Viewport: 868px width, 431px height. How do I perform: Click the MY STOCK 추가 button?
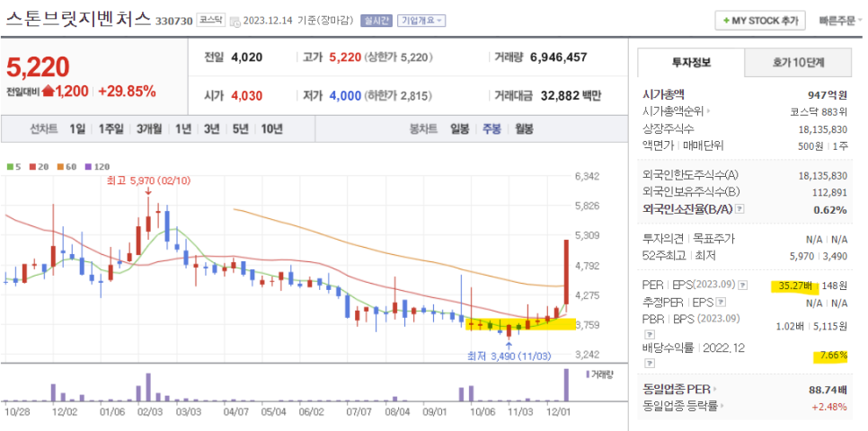[760, 21]
